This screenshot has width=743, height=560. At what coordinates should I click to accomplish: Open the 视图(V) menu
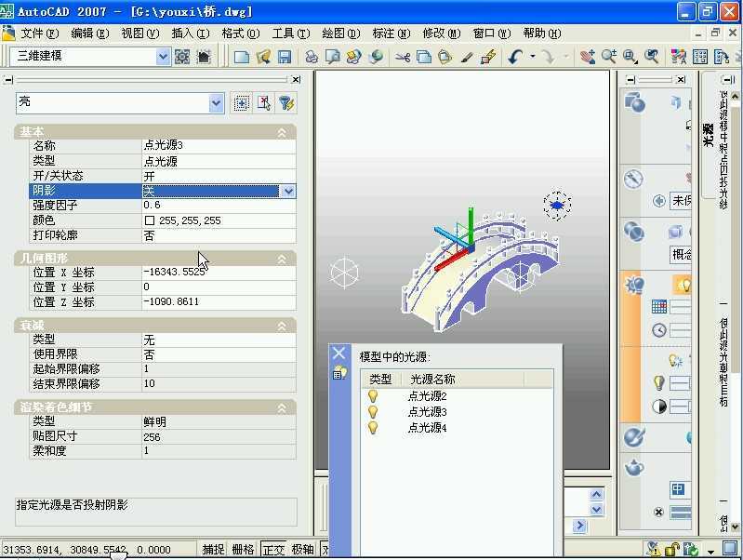tap(139, 33)
